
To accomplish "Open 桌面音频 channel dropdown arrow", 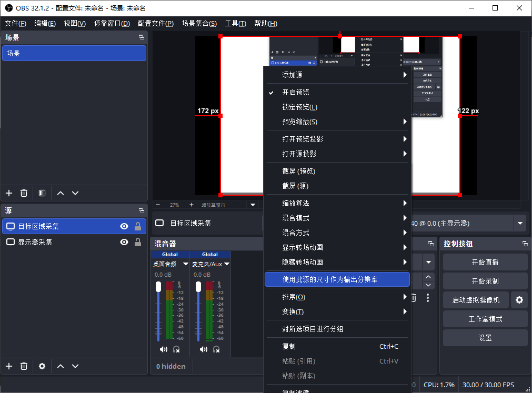I will click(186, 264).
